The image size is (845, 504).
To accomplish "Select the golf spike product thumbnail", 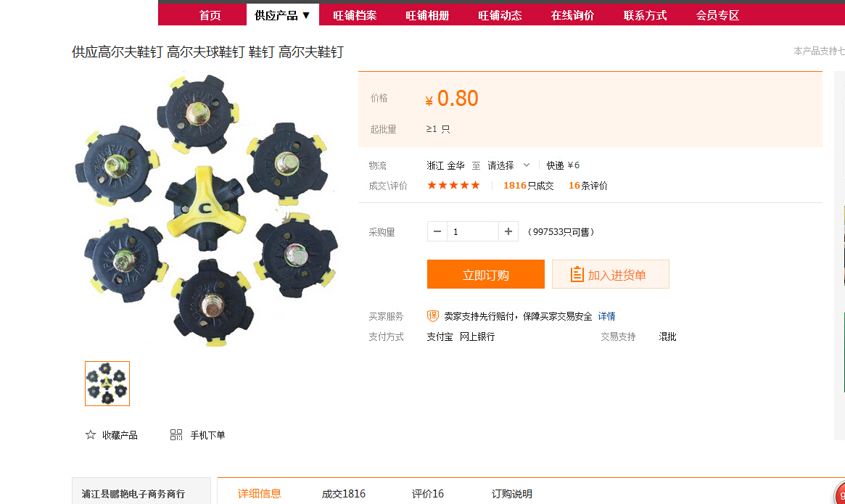I will pos(107,384).
